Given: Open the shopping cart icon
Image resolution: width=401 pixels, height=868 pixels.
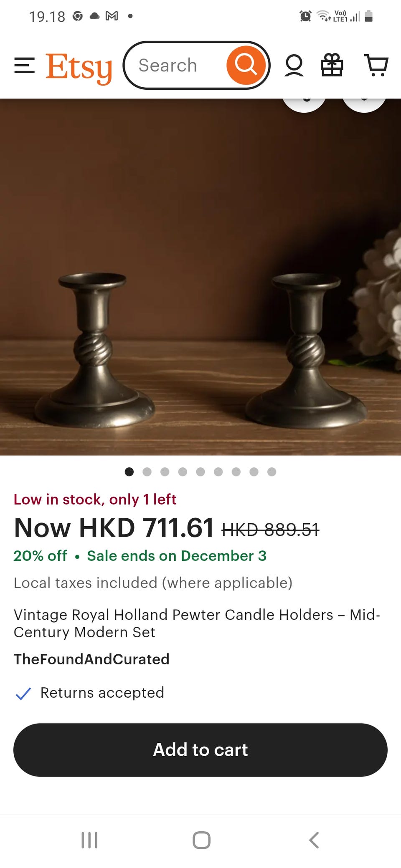Looking at the screenshot, I should pyautogui.click(x=376, y=65).
